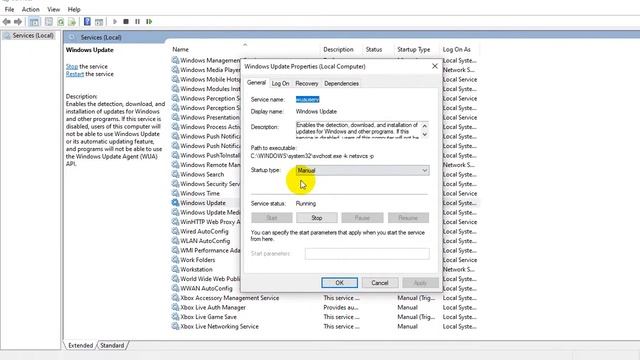Image resolution: width=640 pixels, height=360 pixels.
Task: Click the gear icon beside WWAN AutoConfig
Action: [175, 288]
